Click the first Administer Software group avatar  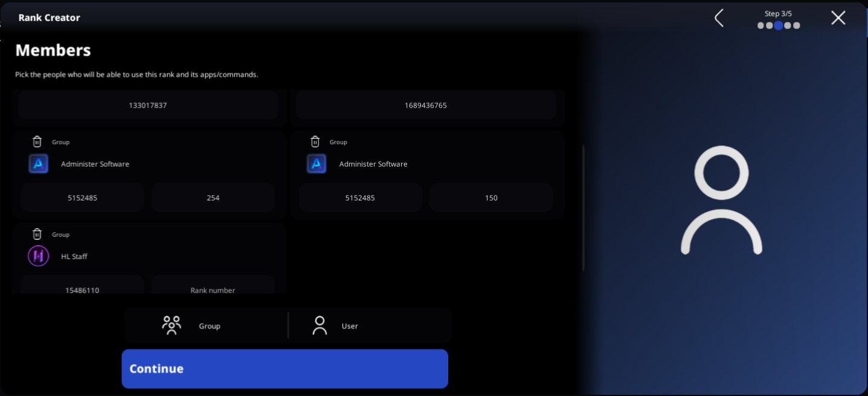click(38, 163)
